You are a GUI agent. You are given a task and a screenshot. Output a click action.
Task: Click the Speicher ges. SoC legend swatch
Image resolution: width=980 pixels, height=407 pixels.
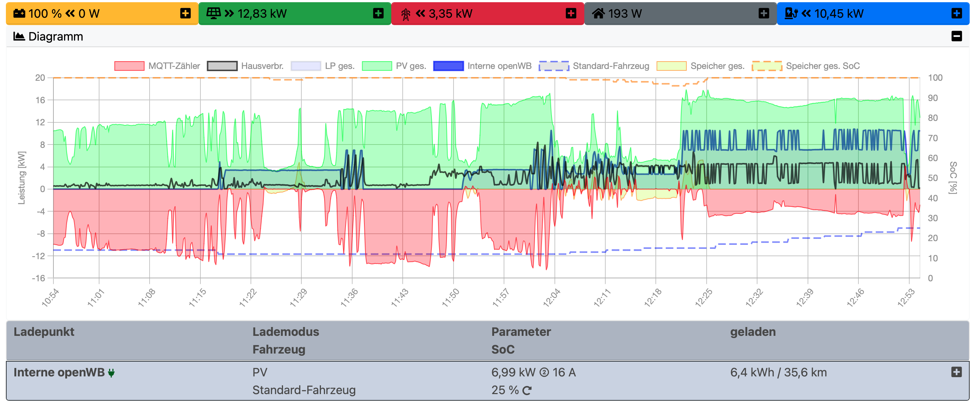(x=767, y=66)
